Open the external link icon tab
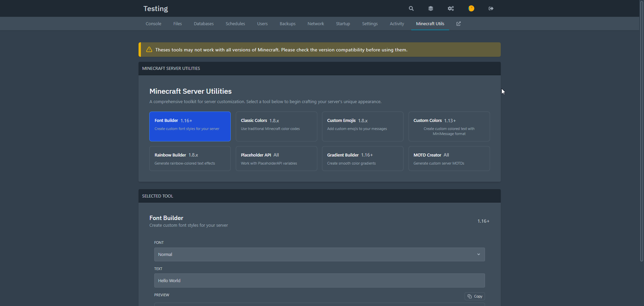 (459, 24)
